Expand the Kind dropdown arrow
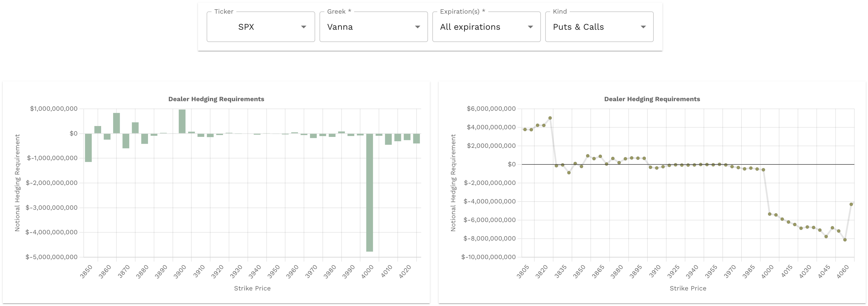Image resolution: width=868 pixels, height=306 pixels. [643, 27]
